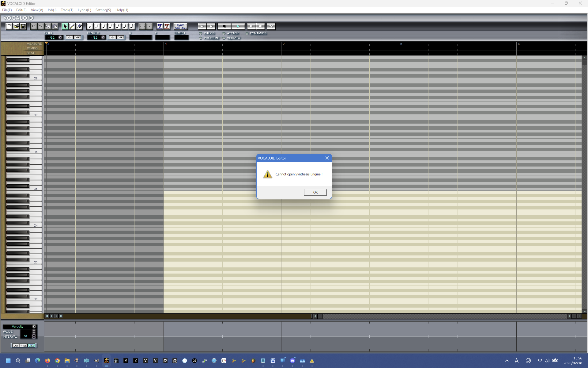Click the open file folder icon

[x=16, y=26]
